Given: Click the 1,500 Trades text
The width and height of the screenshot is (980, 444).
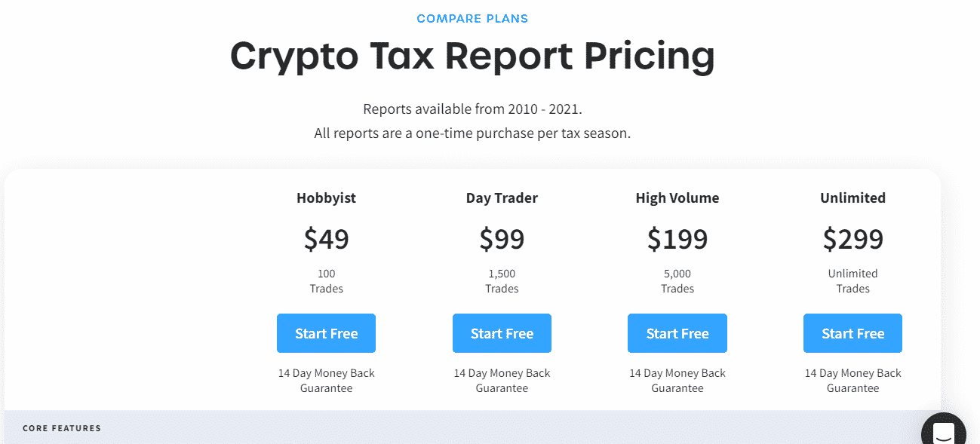Looking at the screenshot, I should click(502, 281).
